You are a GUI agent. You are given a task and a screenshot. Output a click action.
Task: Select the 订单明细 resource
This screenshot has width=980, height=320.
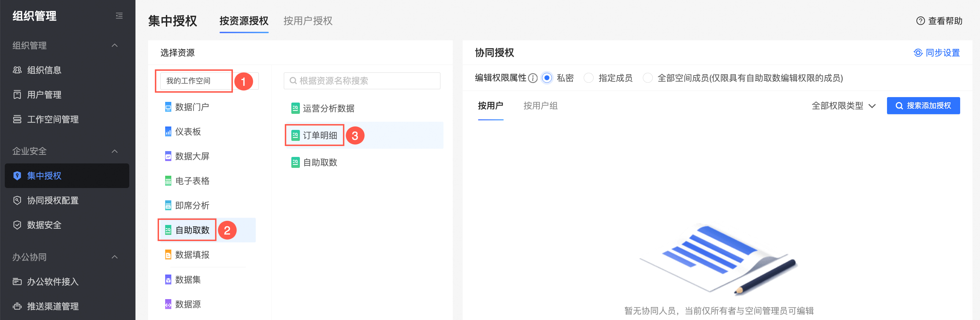click(x=364, y=135)
